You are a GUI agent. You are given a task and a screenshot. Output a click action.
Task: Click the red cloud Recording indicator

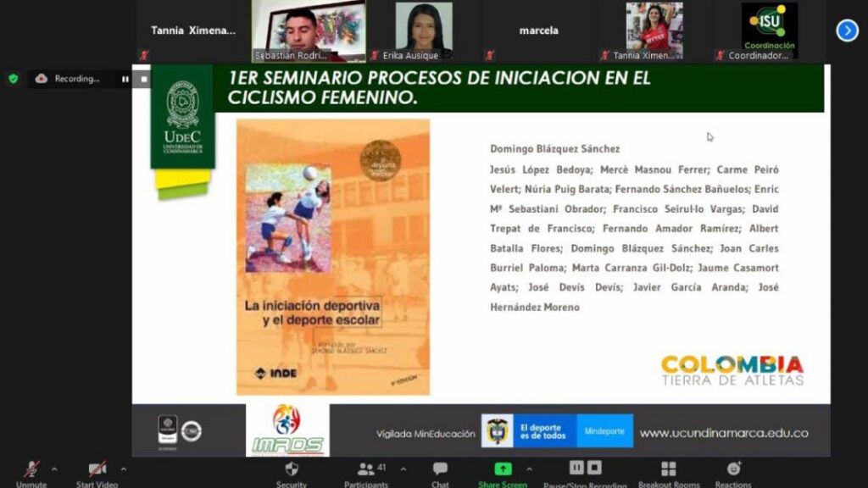41,79
